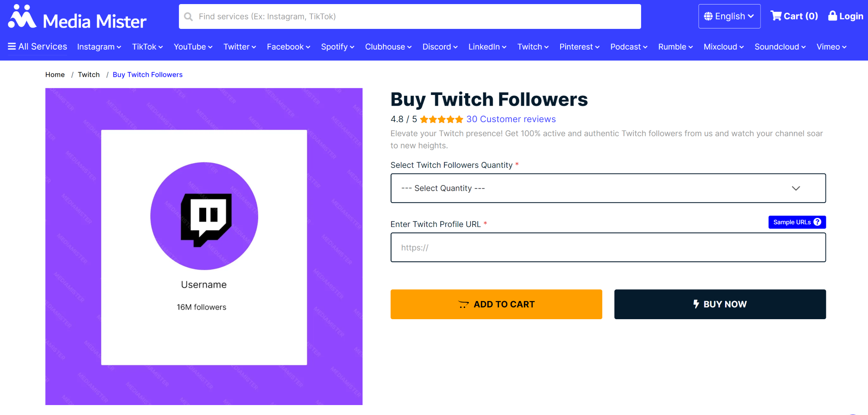The width and height of the screenshot is (868, 415).
Task: Open the English language dropdown
Action: [x=729, y=16]
